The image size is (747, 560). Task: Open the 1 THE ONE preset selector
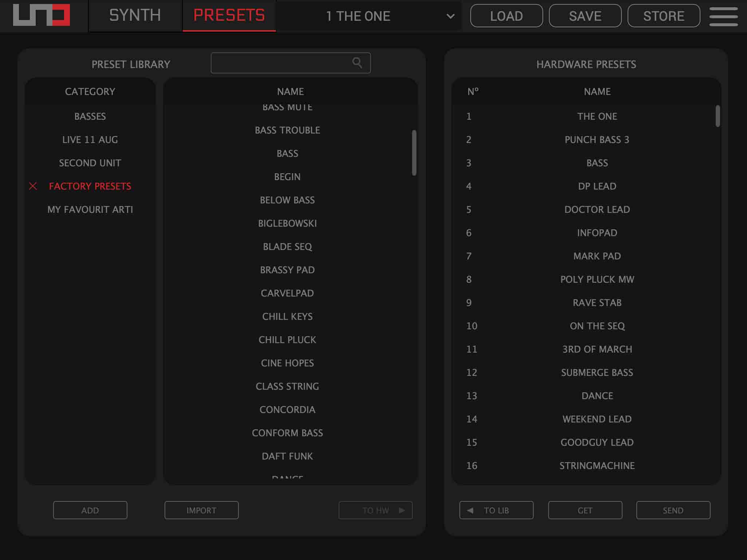pos(358,16)
